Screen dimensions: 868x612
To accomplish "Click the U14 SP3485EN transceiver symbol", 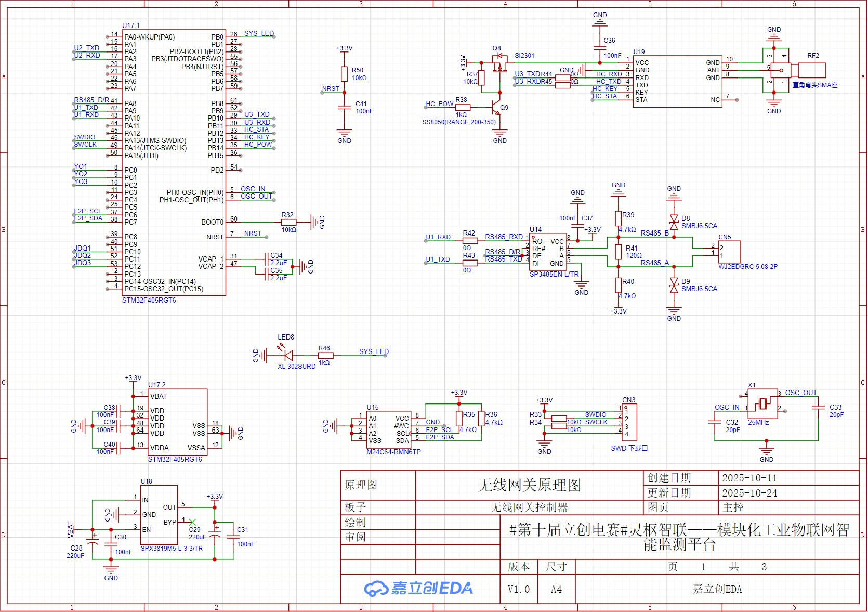I will 548,252.
